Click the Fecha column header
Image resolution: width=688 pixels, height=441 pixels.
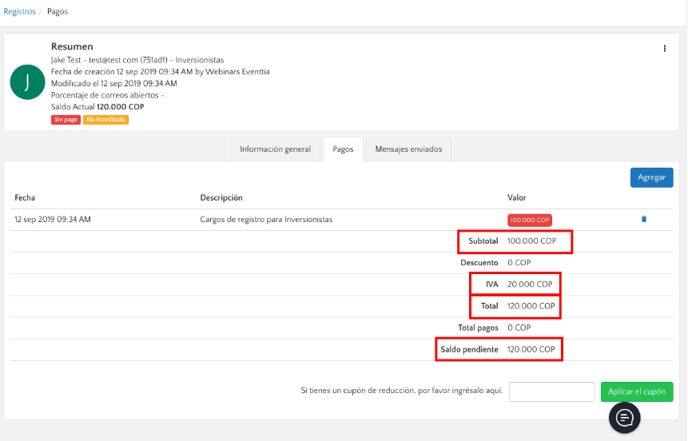(25, 198)
